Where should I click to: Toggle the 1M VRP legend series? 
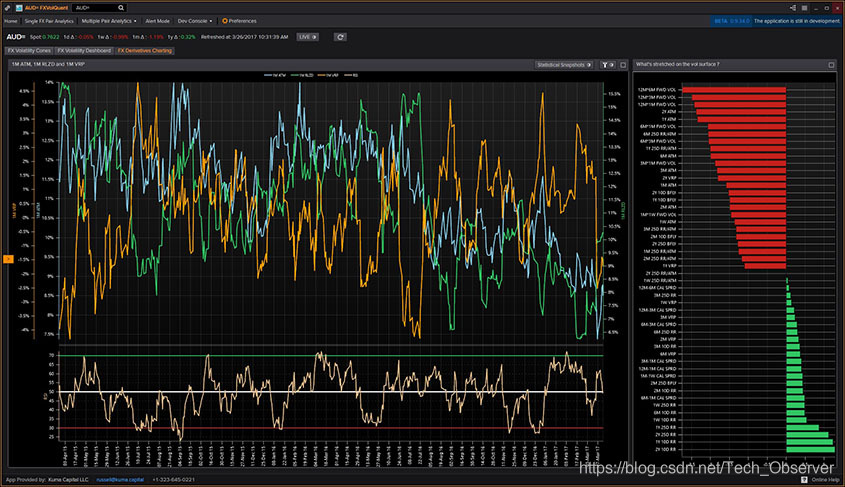coord(329,75)
